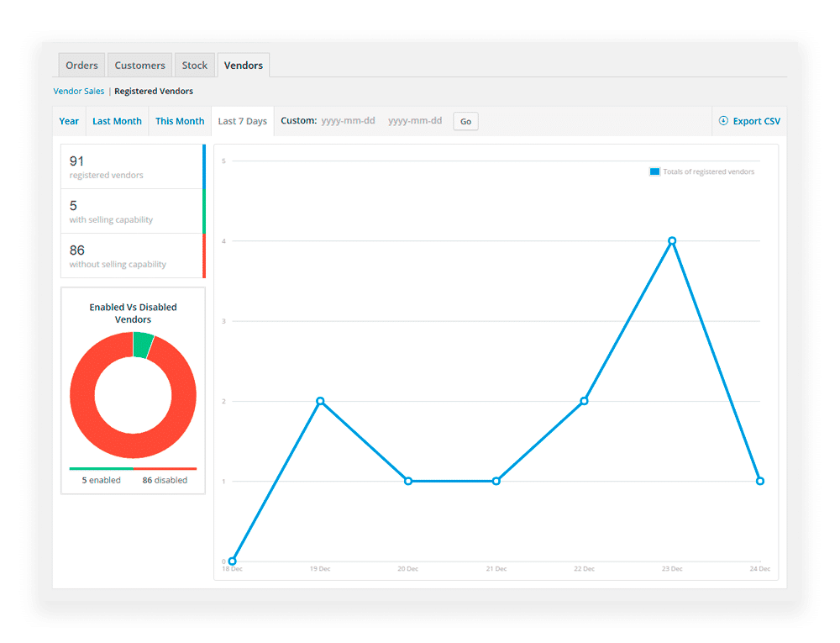Viewport: 840px width, 643px height.
Task: Click the custom start date field
Action: point(349,120)
